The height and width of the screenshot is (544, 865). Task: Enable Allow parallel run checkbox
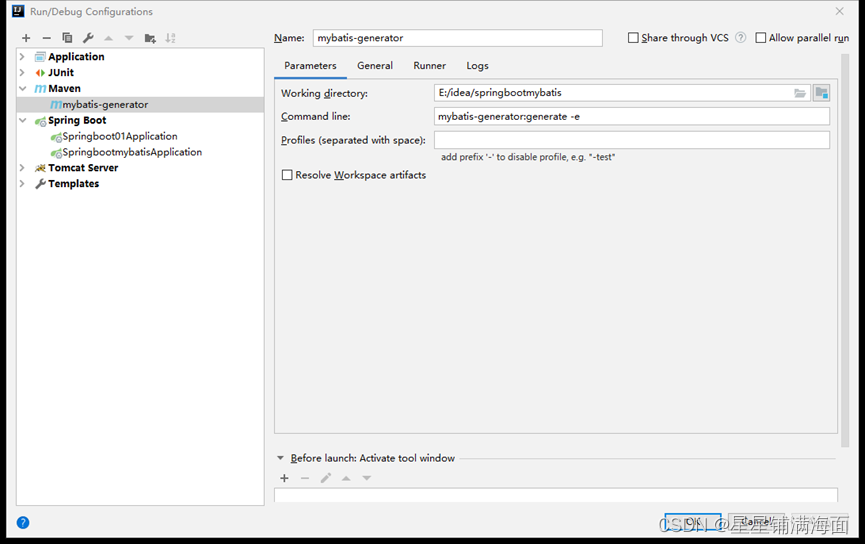761,38
